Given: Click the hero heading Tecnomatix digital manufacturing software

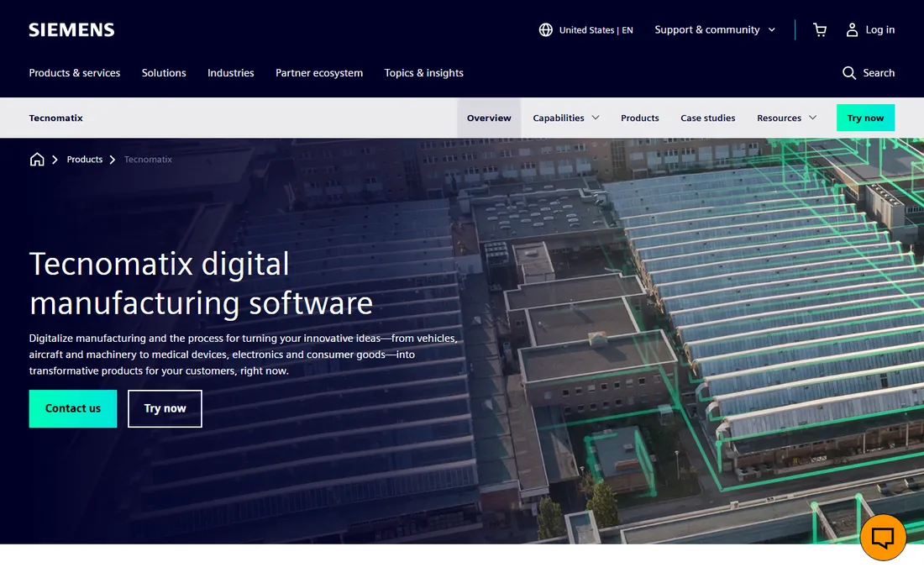Looking at the screenshot, I should (x=201, y=283).
